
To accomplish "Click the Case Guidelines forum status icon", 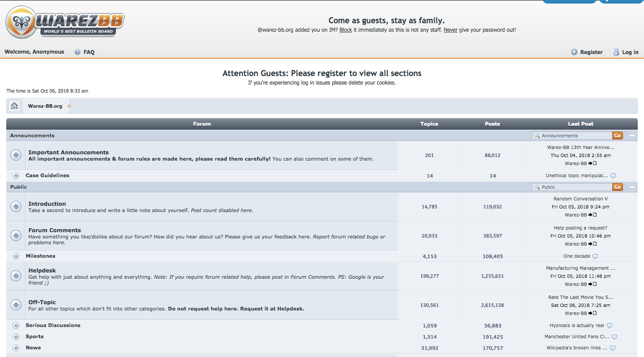I will 16,176.
